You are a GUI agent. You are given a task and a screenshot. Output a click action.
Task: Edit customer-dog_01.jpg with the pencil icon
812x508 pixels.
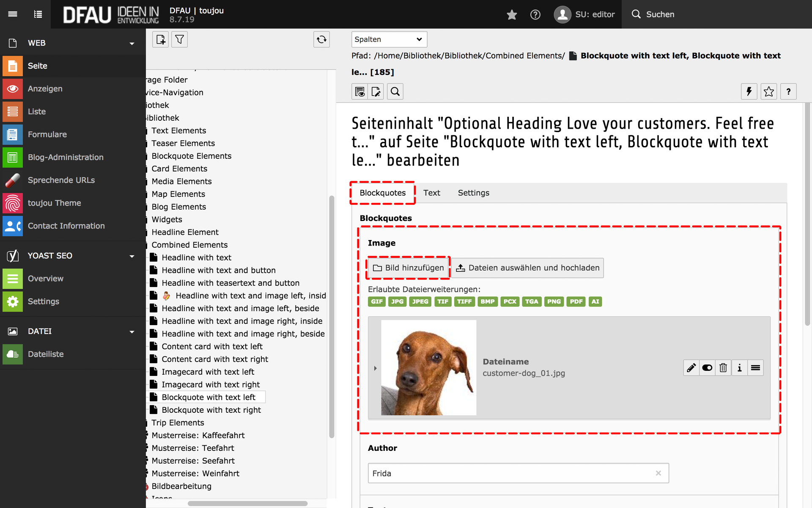pos(691,368)
